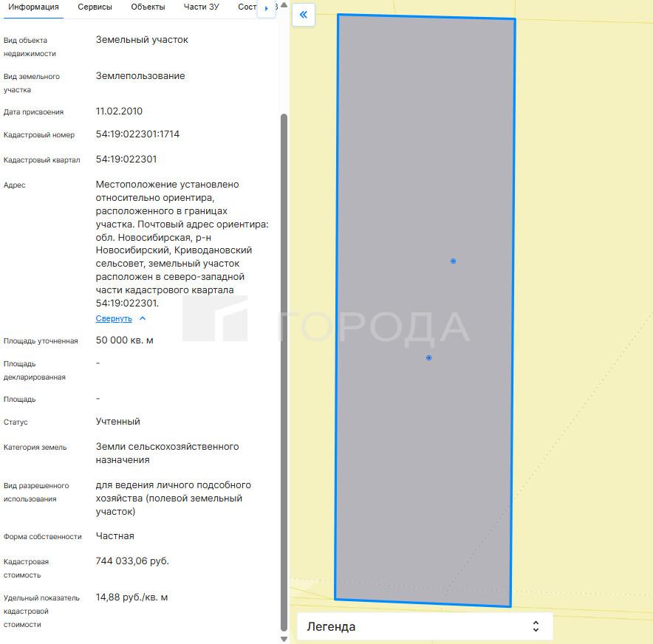Viewport: 653px width, 644px height.
Task: Click the scrollbar down arrow of info panel
Action: (284, 638)
